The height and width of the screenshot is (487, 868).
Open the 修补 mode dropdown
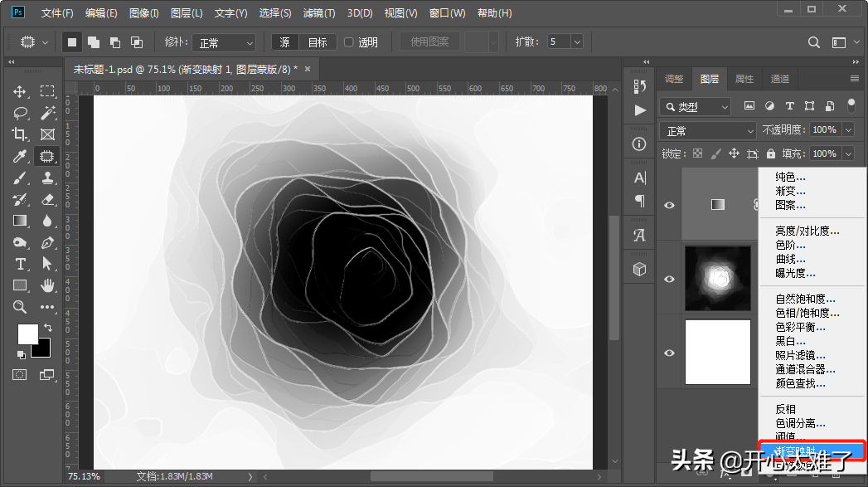click(225, 42)
